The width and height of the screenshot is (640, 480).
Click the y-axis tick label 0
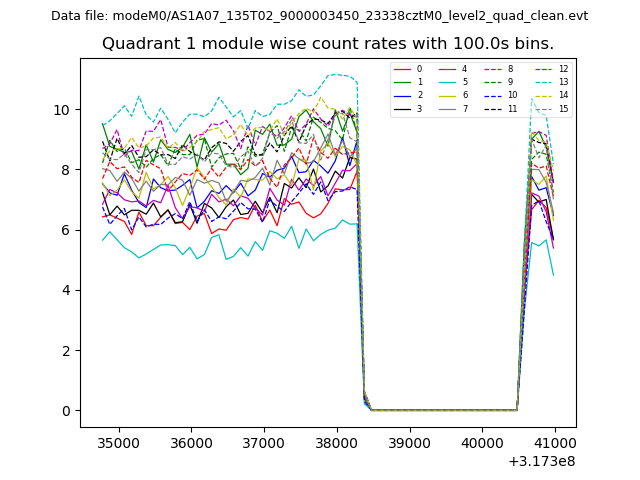point(66,411)
